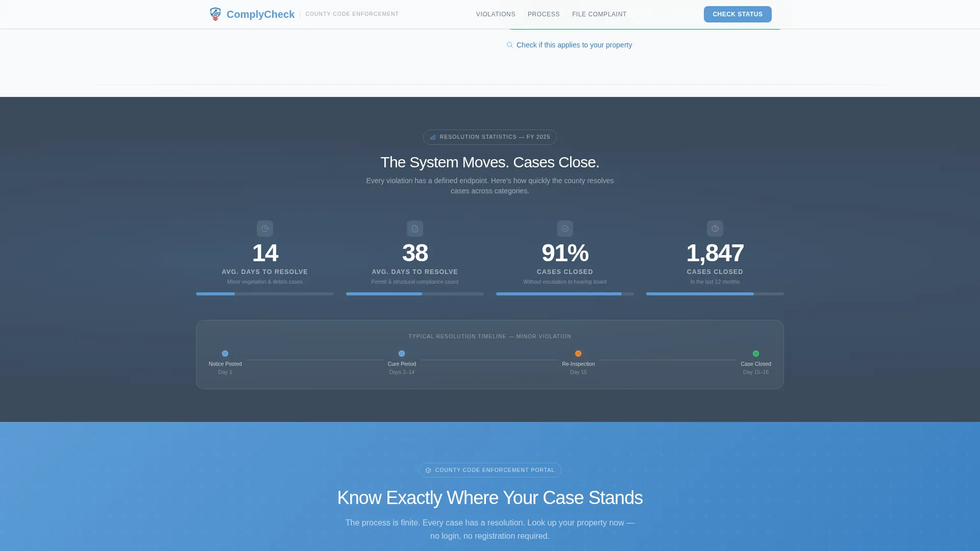The image size is (980, 551).
Task: Open the Process nav item
Action: (544, 14)
